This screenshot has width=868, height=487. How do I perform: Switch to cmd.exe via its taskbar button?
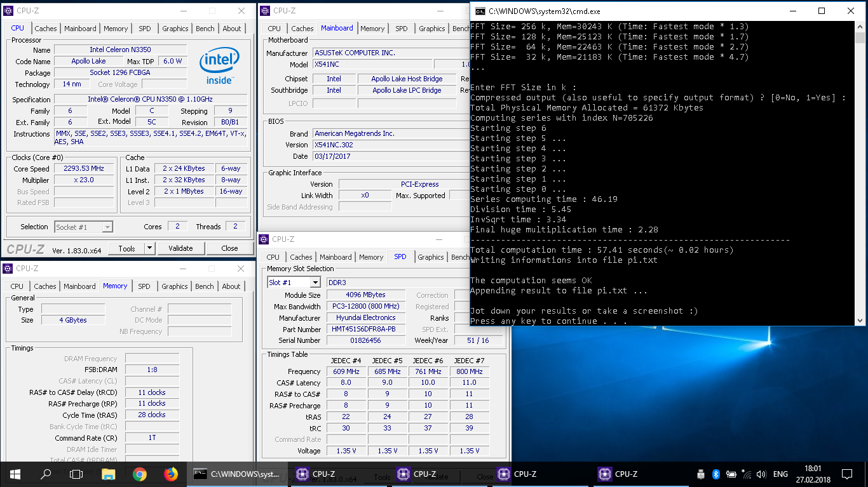tap(236, 474)
